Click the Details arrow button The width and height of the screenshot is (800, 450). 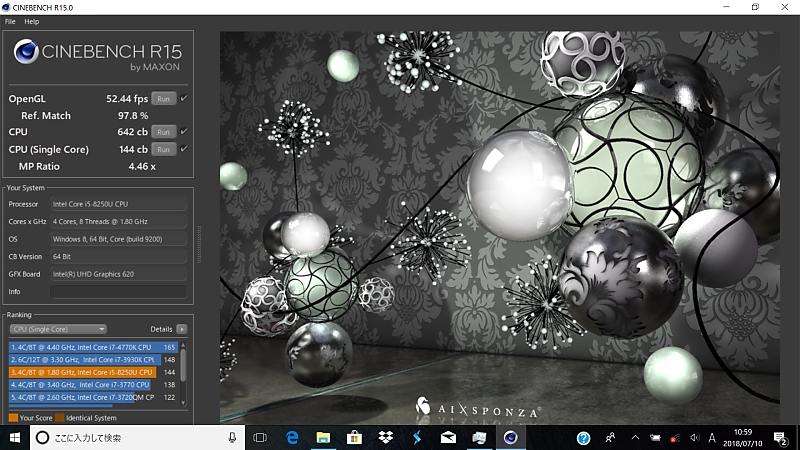click(x=182, y=329)
